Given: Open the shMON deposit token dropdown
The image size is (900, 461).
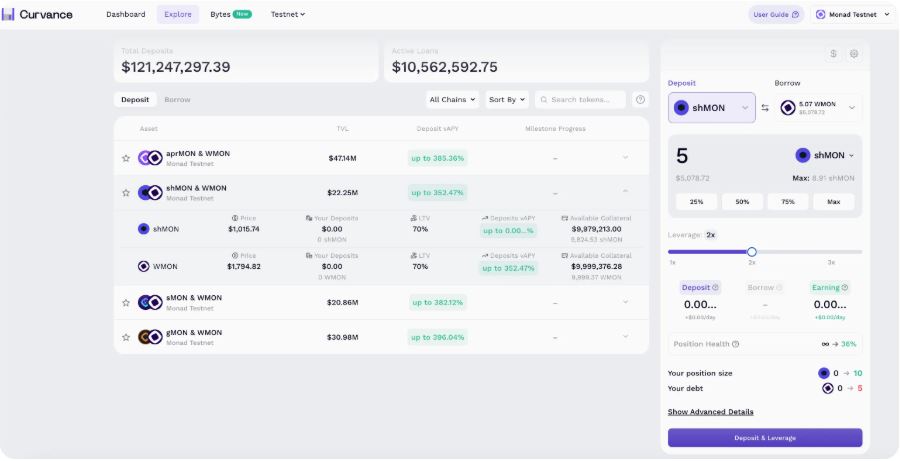Looking at the screenshot, I should coord(712,107).
